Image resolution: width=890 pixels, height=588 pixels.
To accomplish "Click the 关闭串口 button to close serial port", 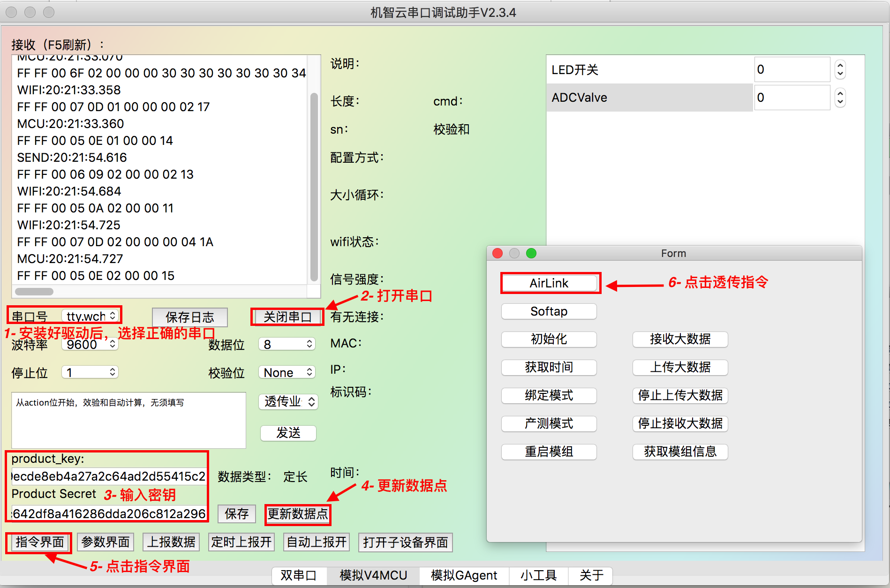I will [287, 317].
